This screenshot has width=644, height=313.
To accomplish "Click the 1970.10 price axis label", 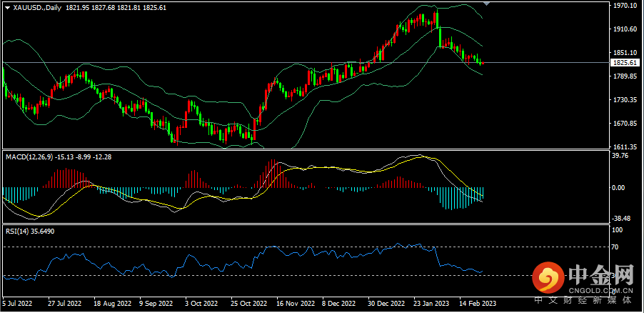I will coord(625,6).
